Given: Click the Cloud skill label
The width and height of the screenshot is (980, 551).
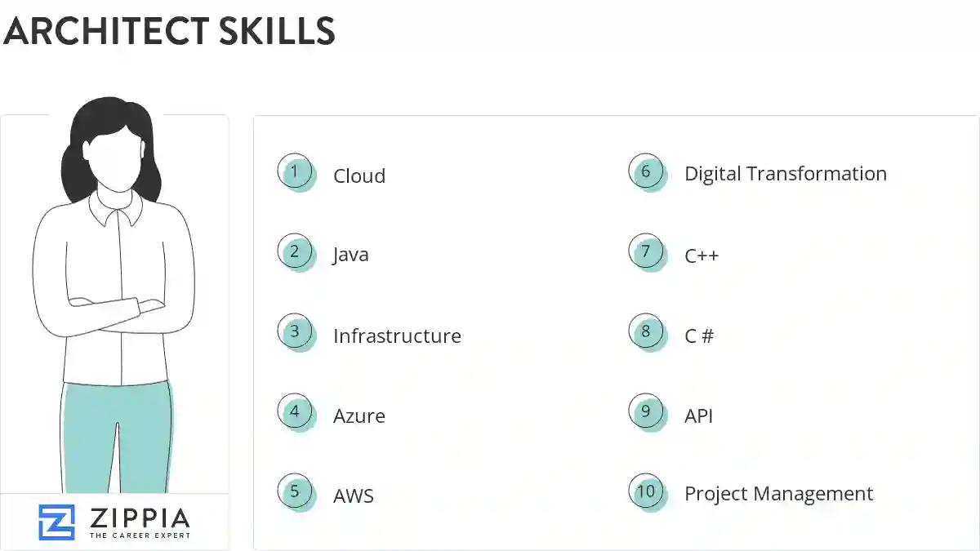Looking at the screenshot, I should point(359,176).
